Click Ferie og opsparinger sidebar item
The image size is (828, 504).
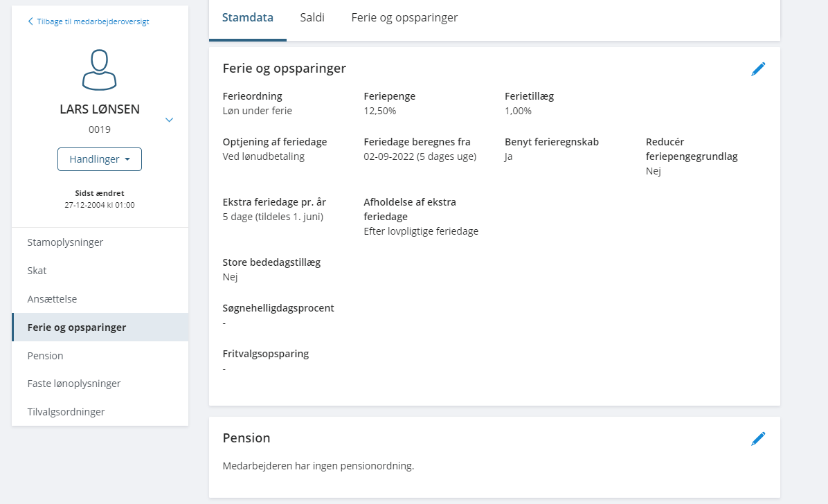[x=77, y=327]
